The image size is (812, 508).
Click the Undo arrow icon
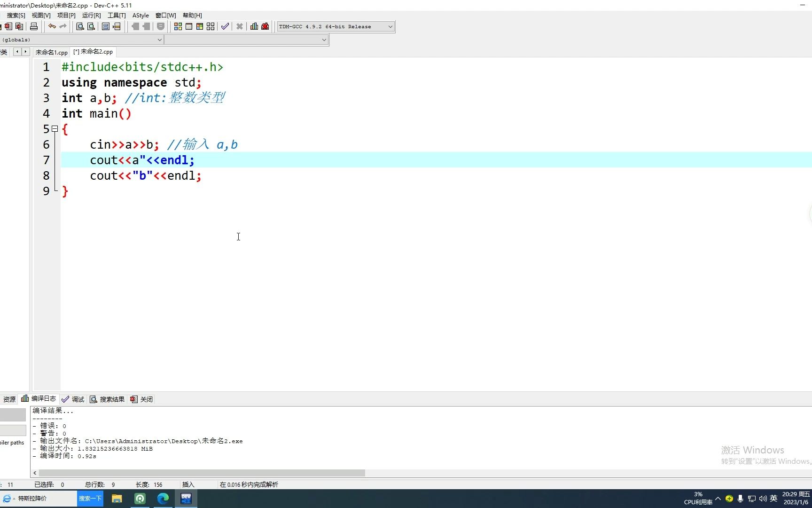click(x=52, y=26)
